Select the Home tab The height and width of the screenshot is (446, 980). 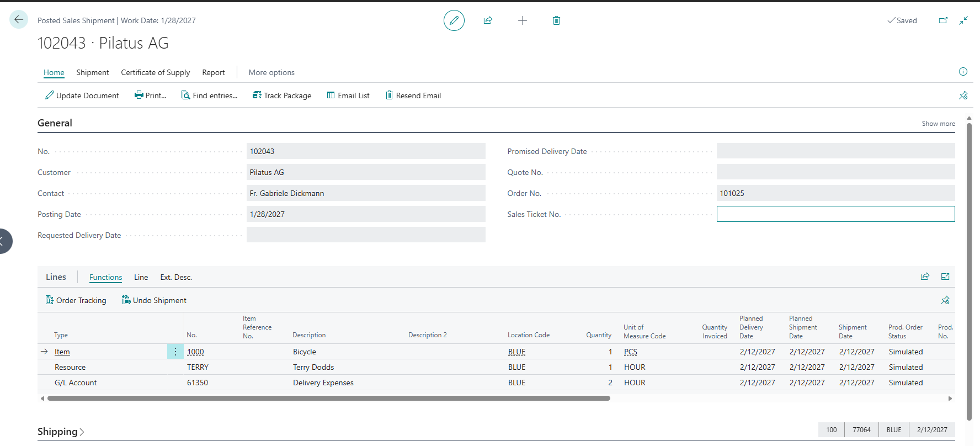point(54,72)
